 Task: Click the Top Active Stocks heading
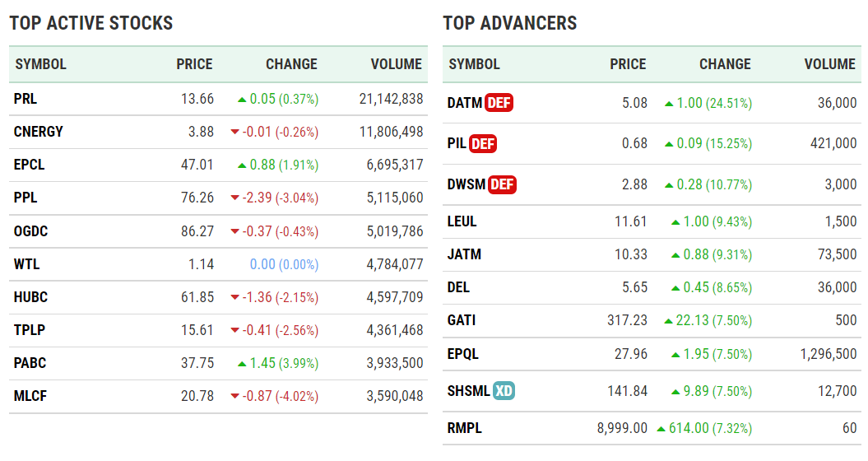click(91, 23)
